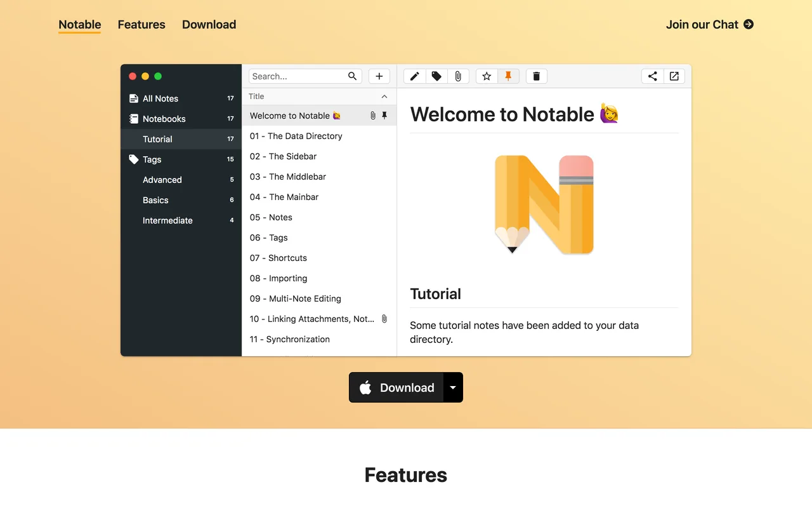Viewport: 812px width, 508px height.
Task: Go to the Download nav tab
Action: coord(209,25)
